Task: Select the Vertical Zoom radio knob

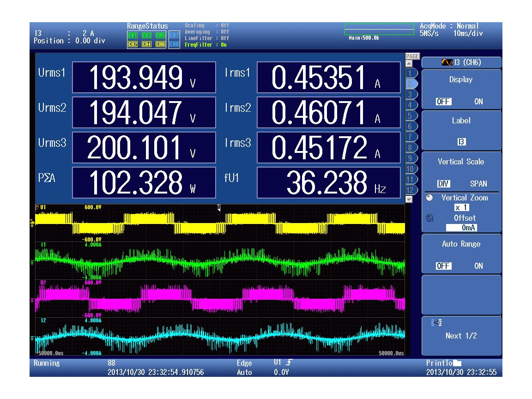Action: (430, 198)
